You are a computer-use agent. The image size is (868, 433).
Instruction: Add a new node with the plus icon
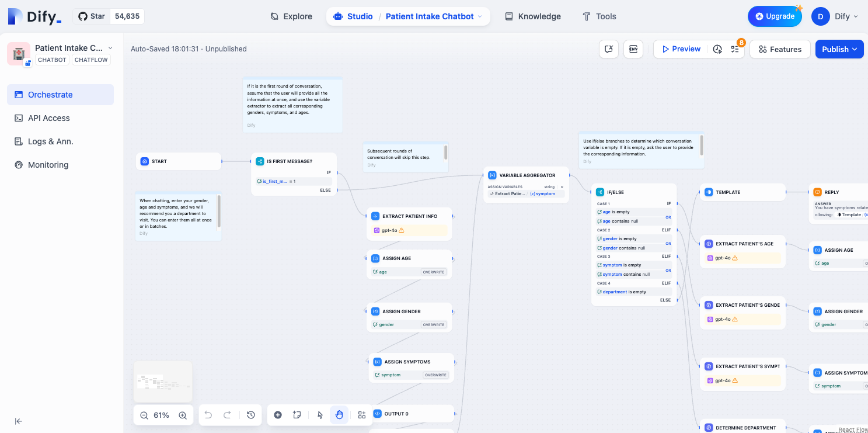[278, 415]
